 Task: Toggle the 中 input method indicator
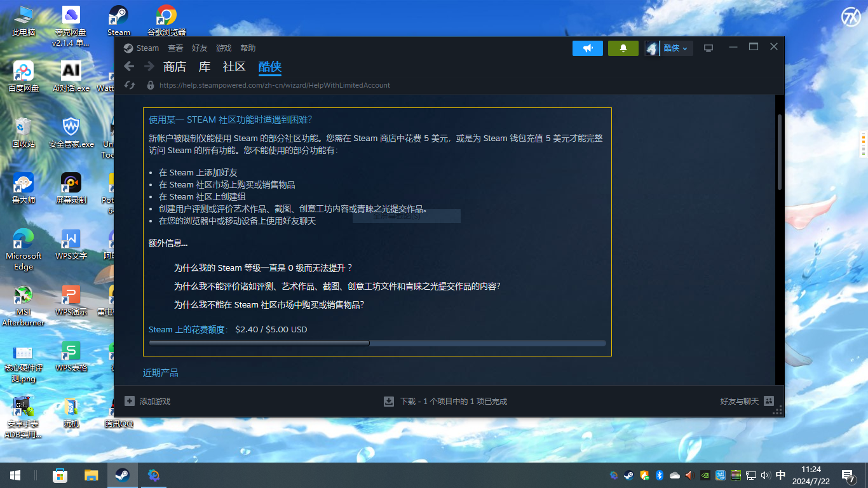pyautogui.click(x=781, y=475)
